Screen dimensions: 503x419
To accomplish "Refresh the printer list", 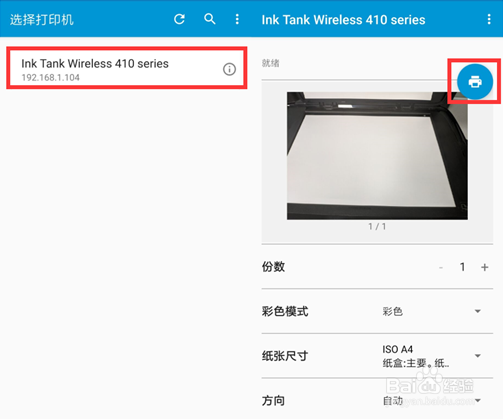I will pos(179,19).
